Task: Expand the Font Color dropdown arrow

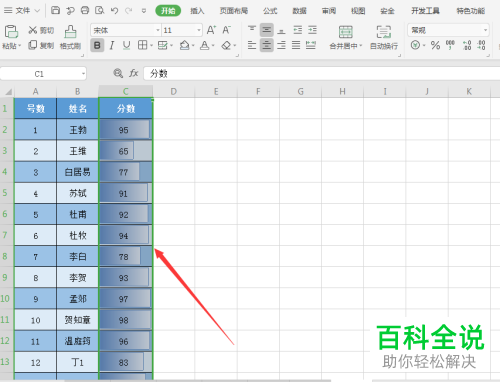Action: click(x=213, y=46)
